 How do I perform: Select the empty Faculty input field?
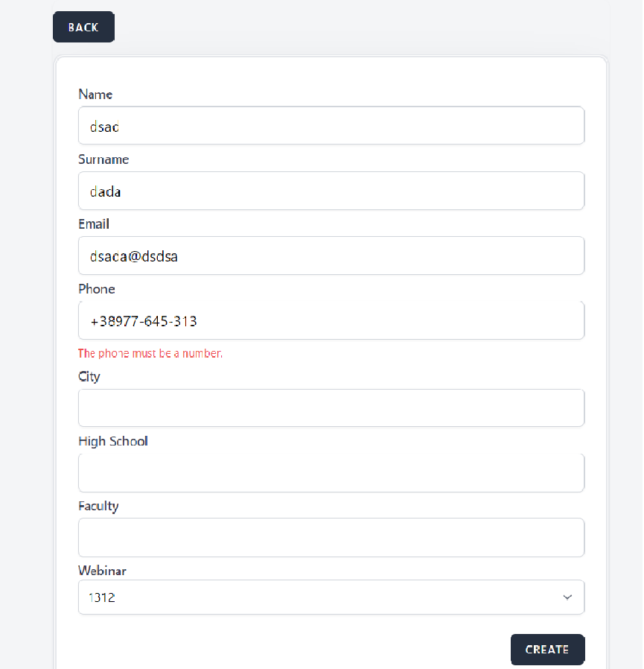pos(331,538)
